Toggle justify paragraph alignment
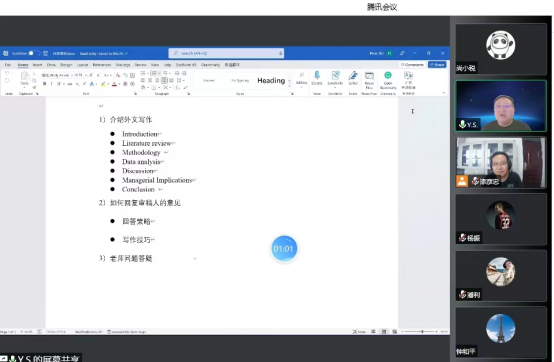The image size is (554, 362). pyautogui.click(x=164, y=81)
